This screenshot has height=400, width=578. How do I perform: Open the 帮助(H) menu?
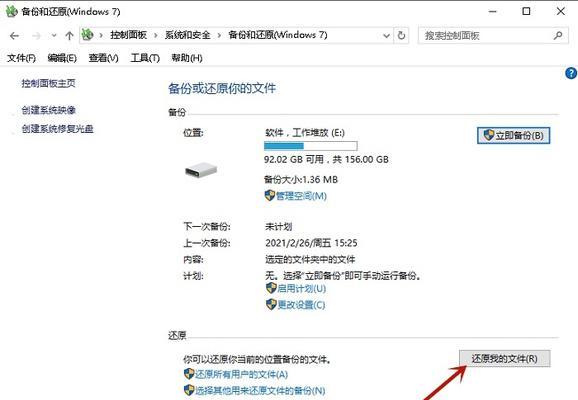pos(187,58)
